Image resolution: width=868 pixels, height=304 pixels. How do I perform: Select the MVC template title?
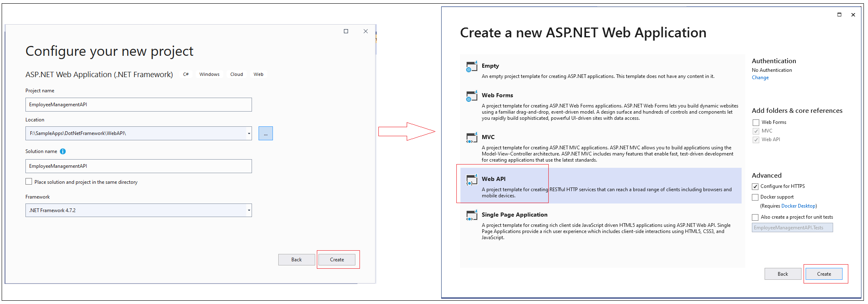tap(488, 137)
